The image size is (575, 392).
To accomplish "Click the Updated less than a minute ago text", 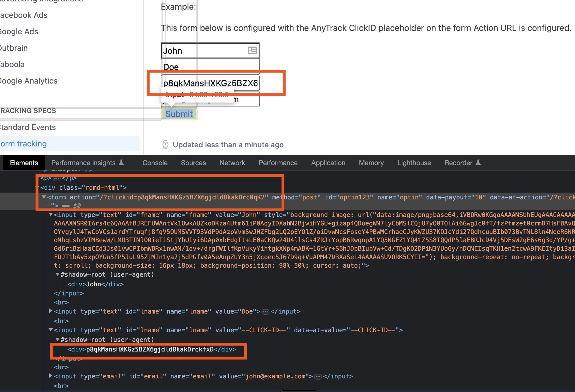I will (228, 145).
